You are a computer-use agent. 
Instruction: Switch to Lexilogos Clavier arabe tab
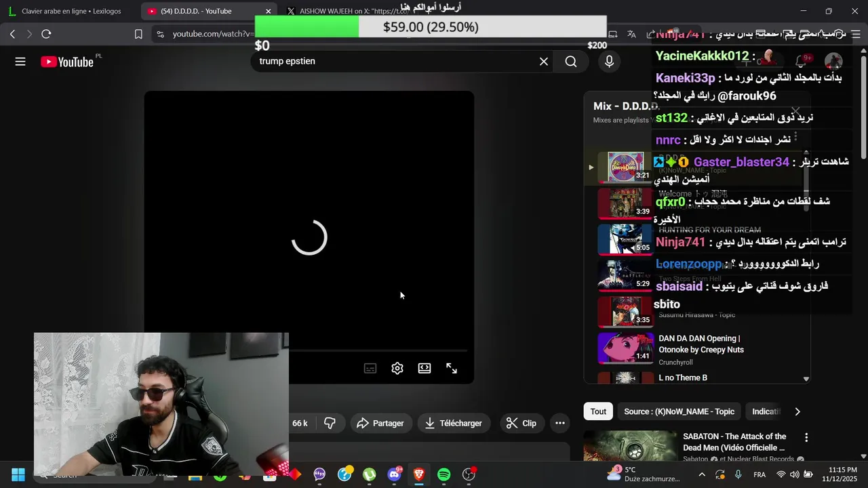71,11
